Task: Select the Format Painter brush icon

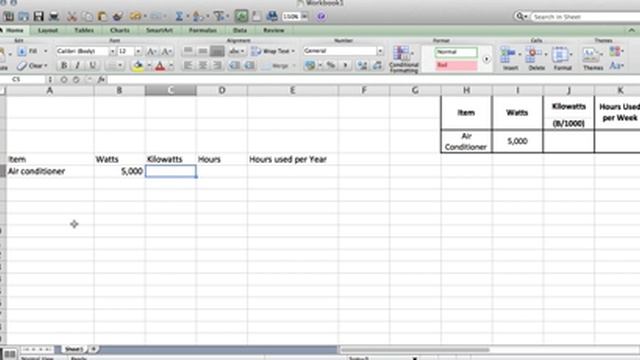Action: [x=118, y=16]
